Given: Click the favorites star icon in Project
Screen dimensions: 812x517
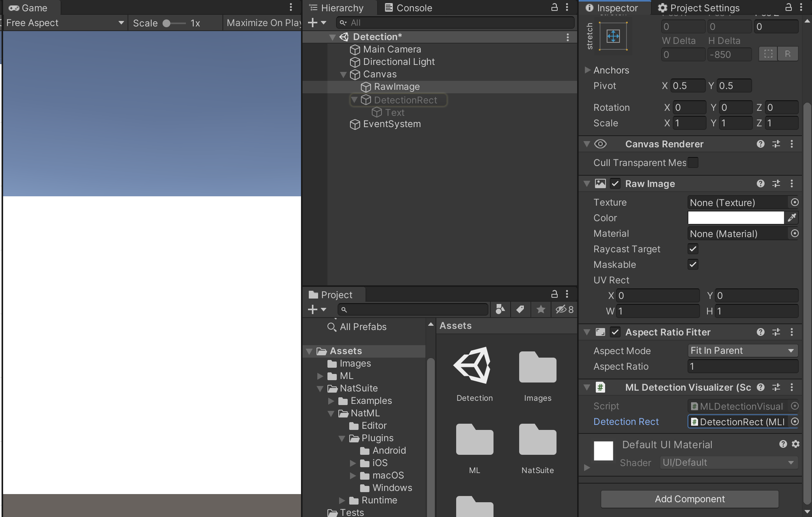Looking at the screenshot, I should [x=541, y=309].
